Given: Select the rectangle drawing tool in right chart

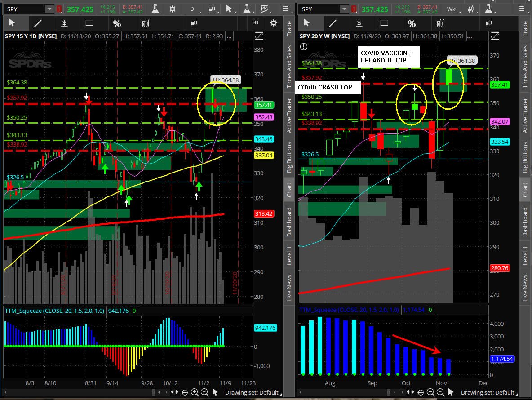Looking at the screenshot, I should pos(384,23).
